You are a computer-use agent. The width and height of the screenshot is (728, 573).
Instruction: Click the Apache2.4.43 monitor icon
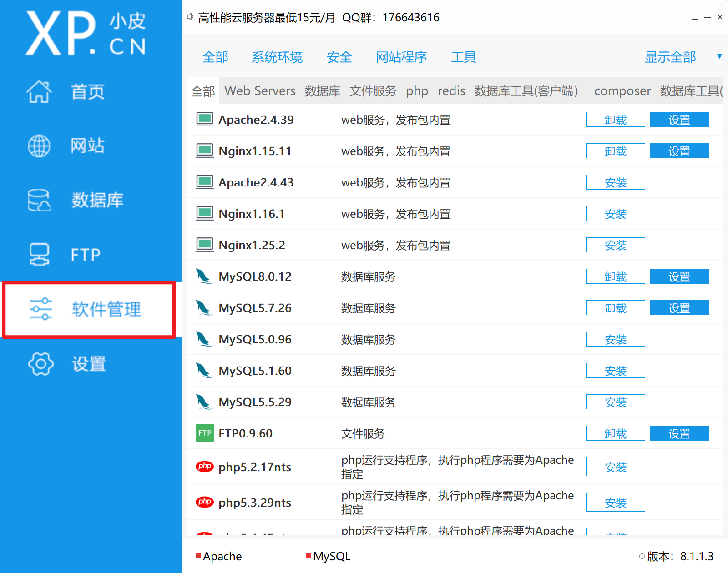pyautogui.click(x=205, y=182)
